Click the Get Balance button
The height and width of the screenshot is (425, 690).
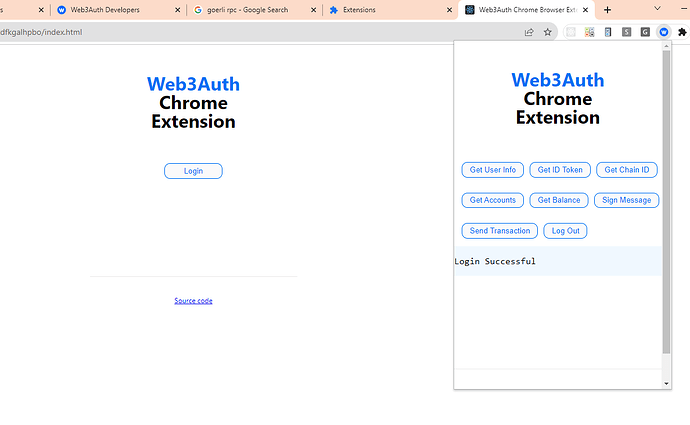(559, 200)
